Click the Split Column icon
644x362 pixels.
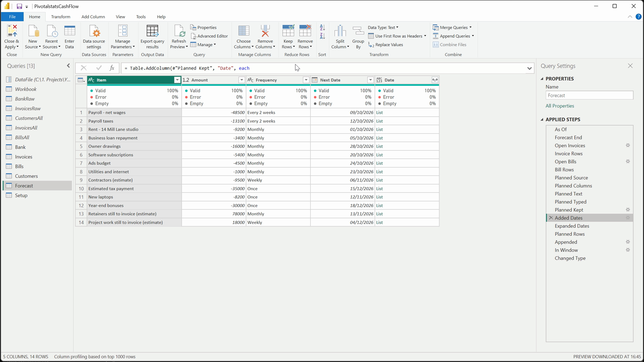point(340,31)
